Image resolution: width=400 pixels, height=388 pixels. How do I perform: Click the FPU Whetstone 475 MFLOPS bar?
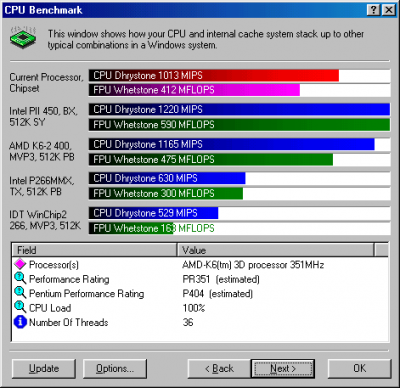click(x=211, y=159)
